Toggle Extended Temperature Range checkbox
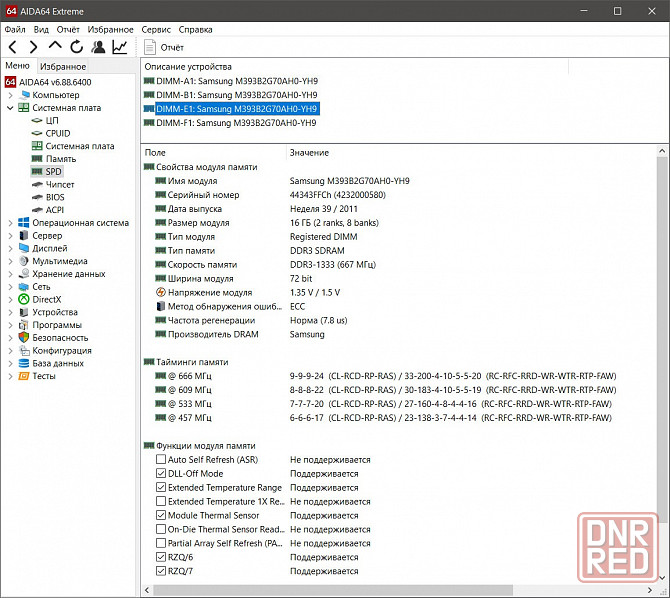This screenshot has width=670, height=598. coord(161,487)
